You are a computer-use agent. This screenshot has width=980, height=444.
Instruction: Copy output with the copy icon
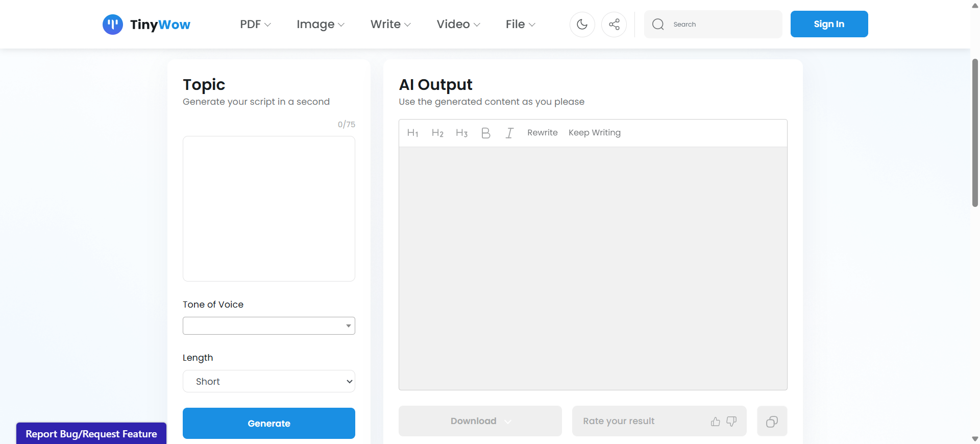click(x=772, y=422)
